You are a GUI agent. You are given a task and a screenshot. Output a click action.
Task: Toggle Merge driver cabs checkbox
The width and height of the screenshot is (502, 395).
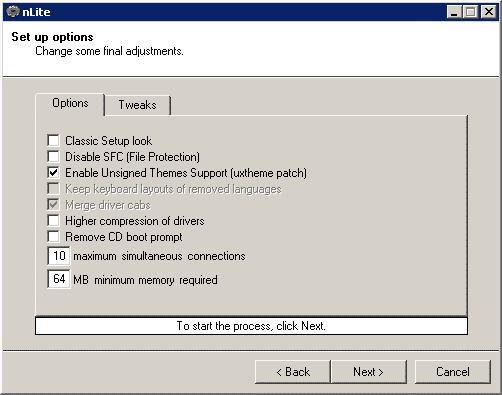(53, 205)
